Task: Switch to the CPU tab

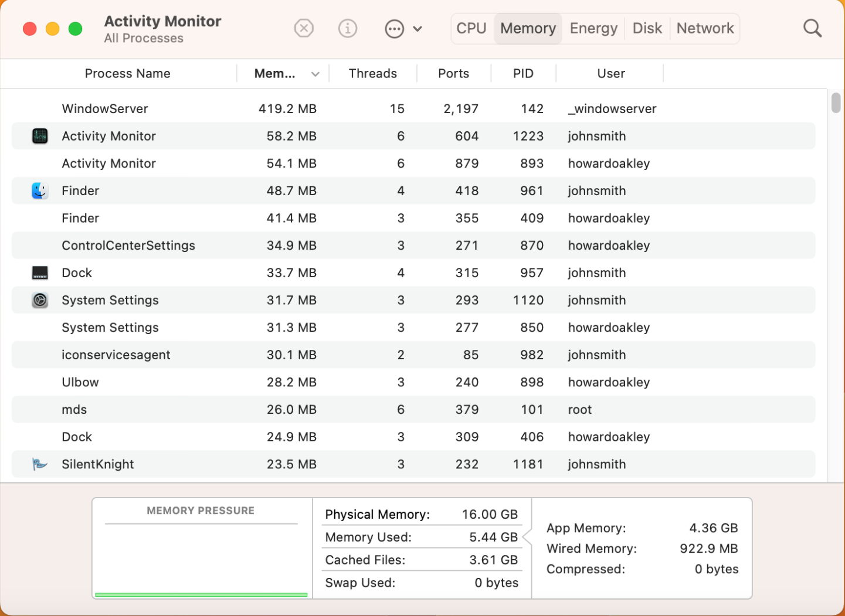Action: coord(471,28)
